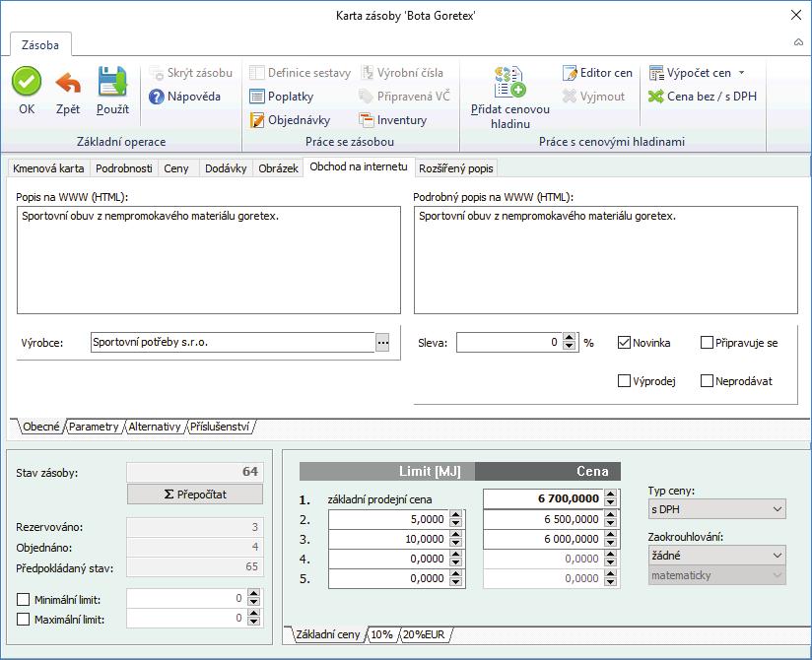This screenshot has height=660, width=812.
Task: Click the Přepočítat button
Action: click(195, 495)
